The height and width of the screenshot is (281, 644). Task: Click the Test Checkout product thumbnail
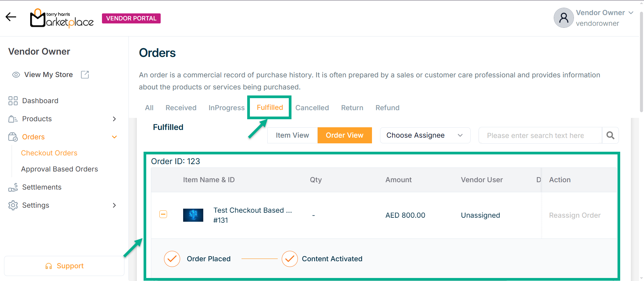[193, 215]
